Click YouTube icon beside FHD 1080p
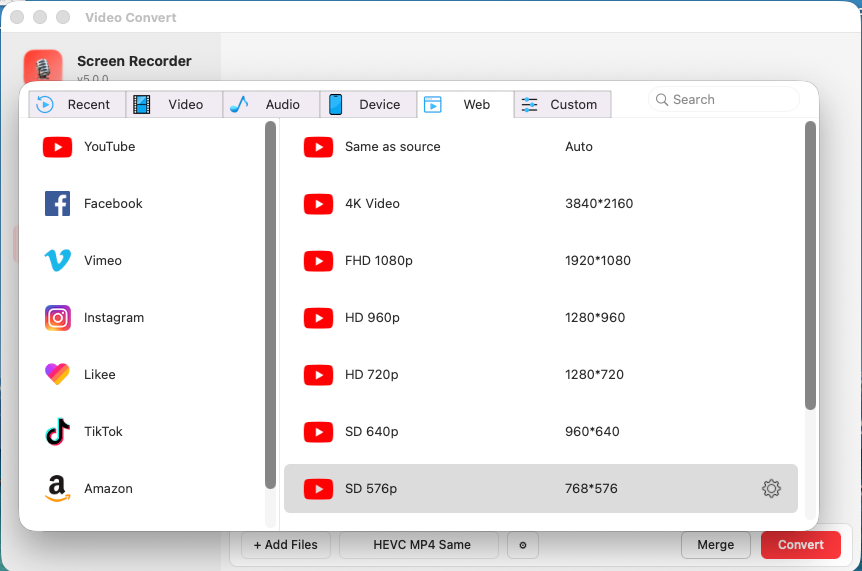The width and height of the screenshot is (862, 571). 318,261
